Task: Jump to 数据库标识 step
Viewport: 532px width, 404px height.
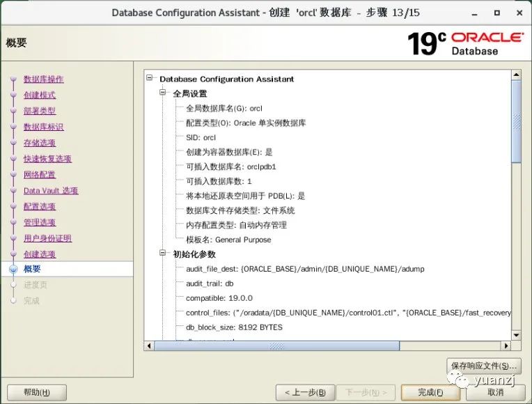Action: (43, 127)
